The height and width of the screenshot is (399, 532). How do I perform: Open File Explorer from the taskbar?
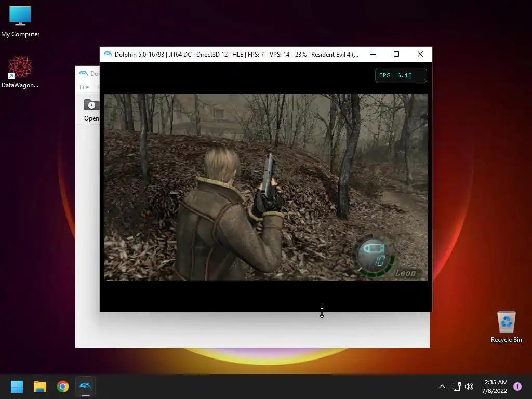click(39, 387)
